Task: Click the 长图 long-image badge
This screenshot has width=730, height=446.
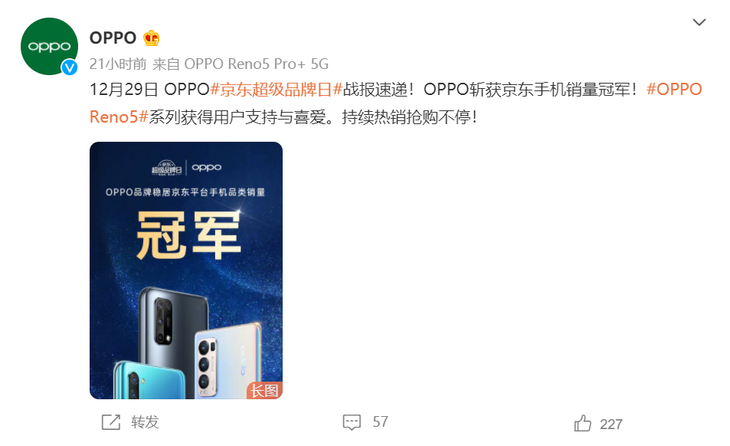Action: click(264, 390)
